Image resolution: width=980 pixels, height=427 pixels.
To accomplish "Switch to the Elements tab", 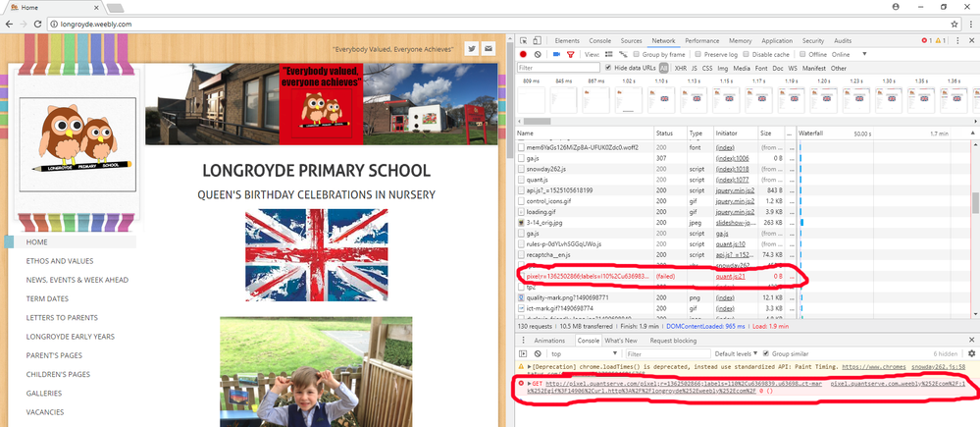I will tap(567, 40).
